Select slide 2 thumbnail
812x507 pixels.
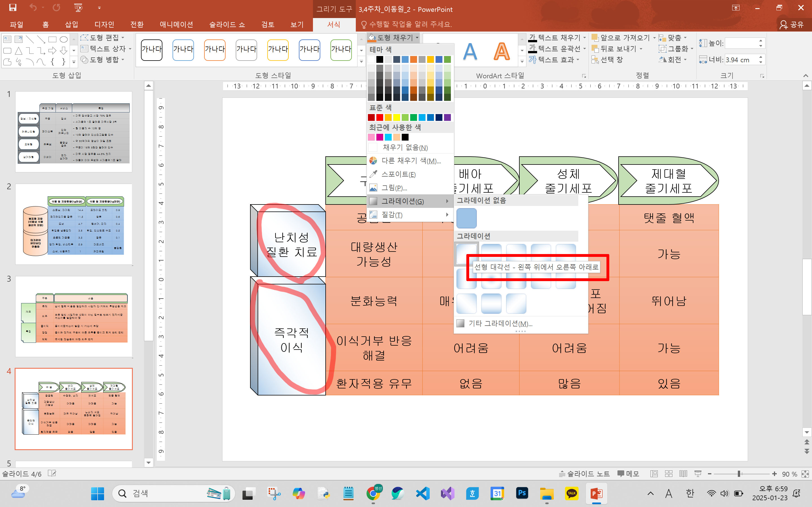pyautogui.click(x=74, y=224)
